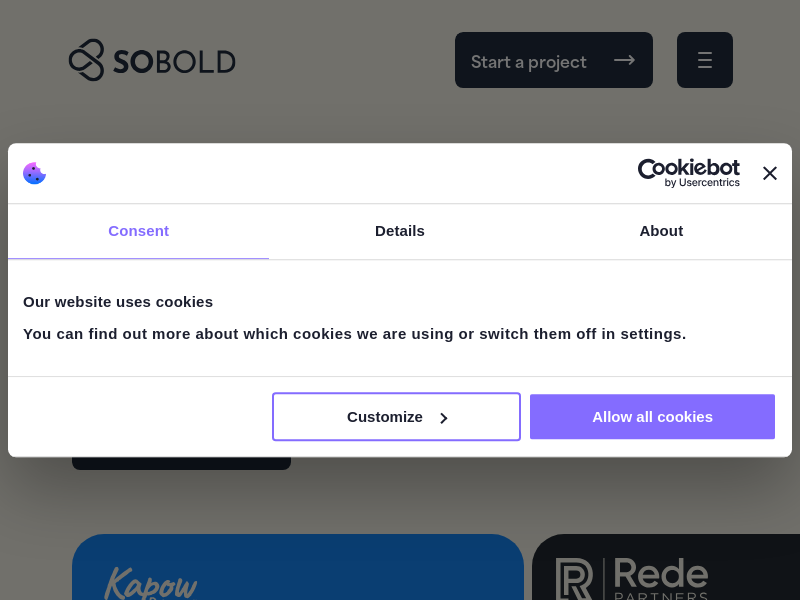Switch to the Details tab

(x=400, y=231)
